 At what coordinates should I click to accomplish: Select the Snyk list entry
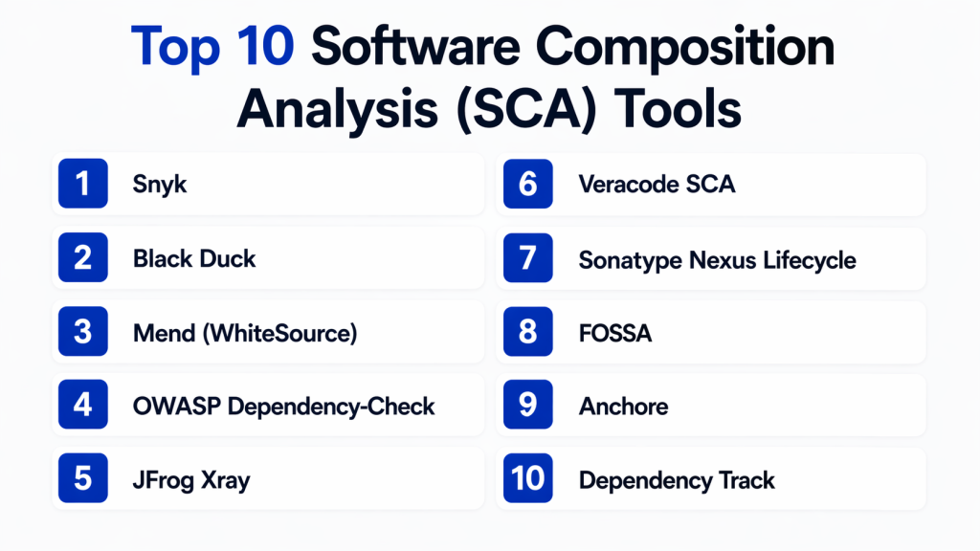[160, 185]
